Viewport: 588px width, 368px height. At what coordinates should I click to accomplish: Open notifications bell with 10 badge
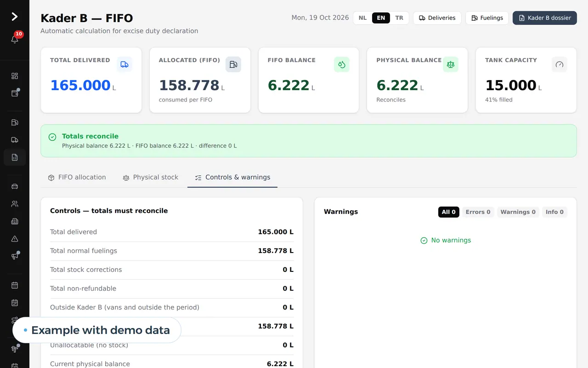coord(15,40)
